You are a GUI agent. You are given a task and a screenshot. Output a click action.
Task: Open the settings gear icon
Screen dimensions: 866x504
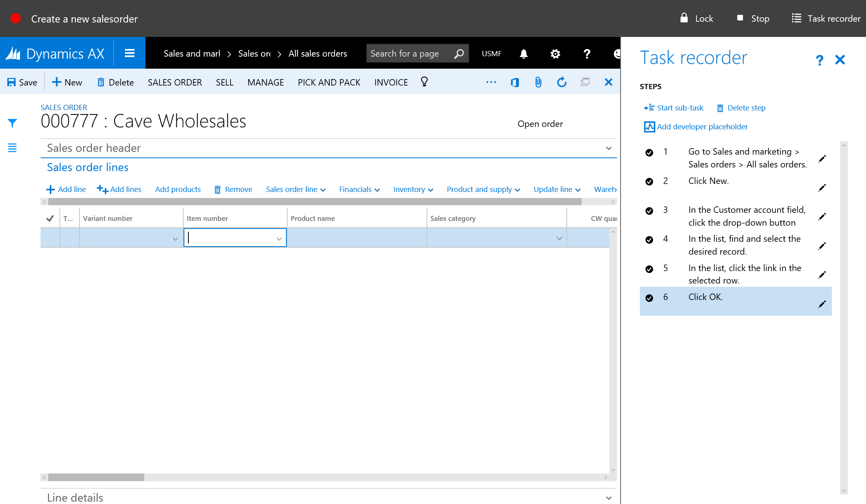click(555, 54)
